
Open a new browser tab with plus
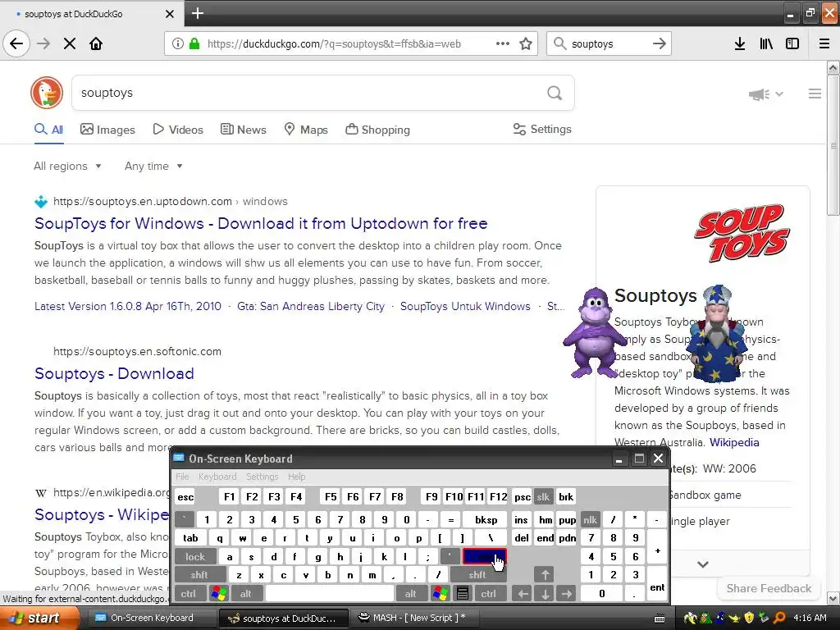pos(198,13)
